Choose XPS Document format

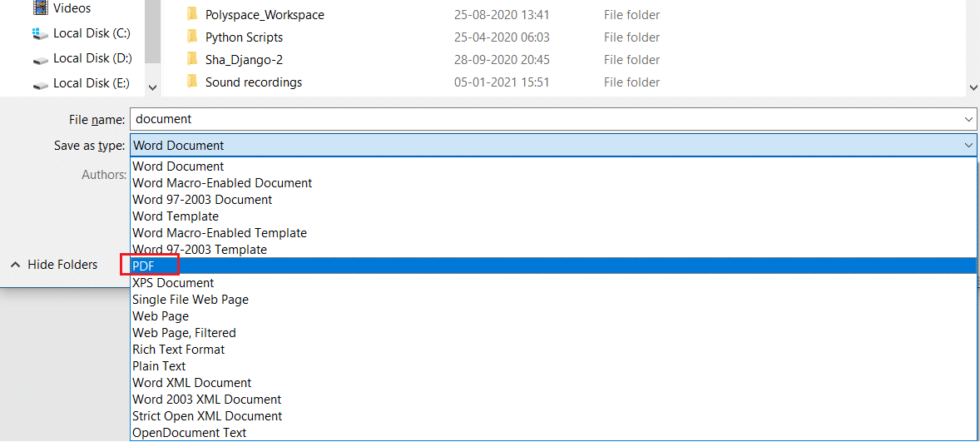[x=553, y=282]
